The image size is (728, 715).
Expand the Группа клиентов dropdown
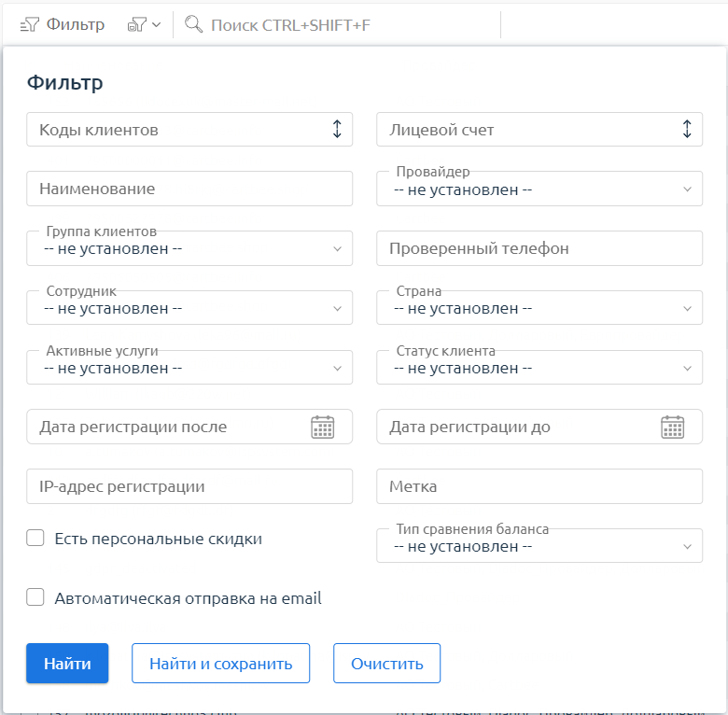pyautogui.click(x=189, y=249)
